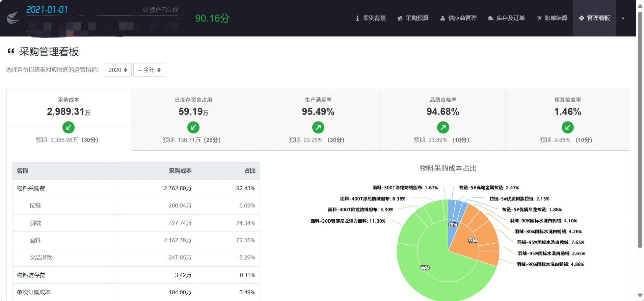Click the bill icon beside 账单结算

(x=539, y=18)
